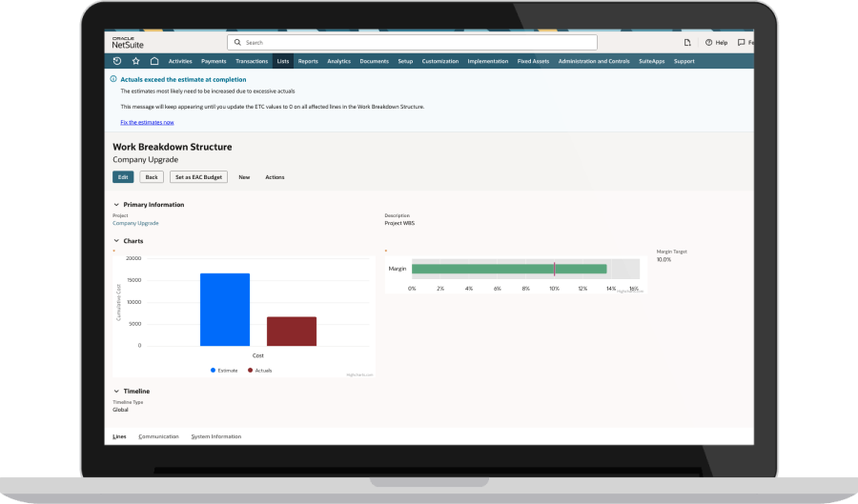
Task: Open the Recent Records history icon
Action: (117, 61)
